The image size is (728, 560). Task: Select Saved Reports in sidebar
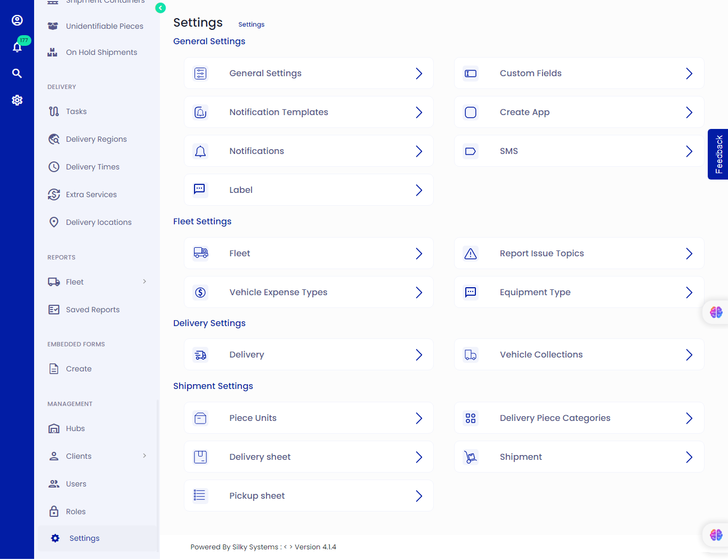[x=92, y=310]
